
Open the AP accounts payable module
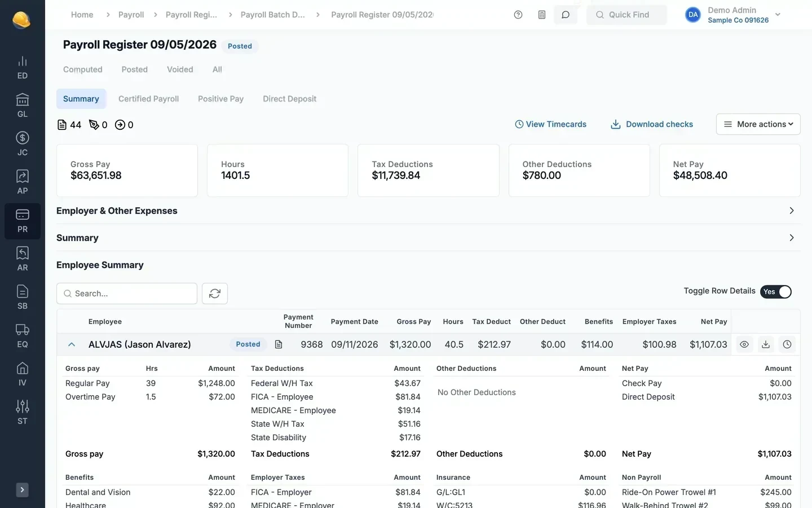[x=23, y=183]
